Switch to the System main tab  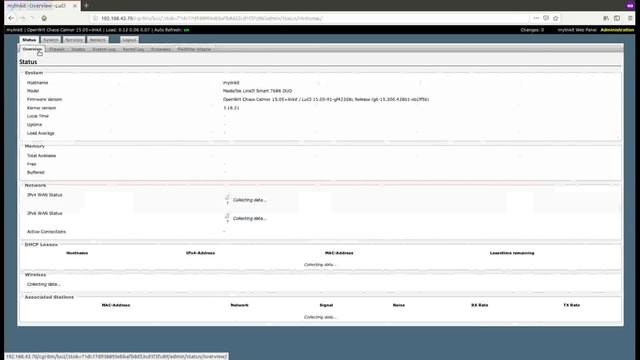[51, 40]
